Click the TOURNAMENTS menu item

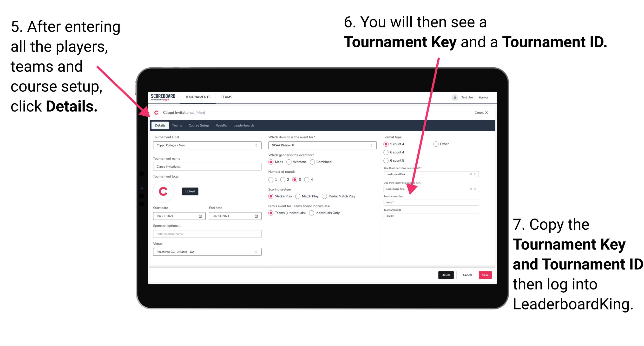(198, 97)
